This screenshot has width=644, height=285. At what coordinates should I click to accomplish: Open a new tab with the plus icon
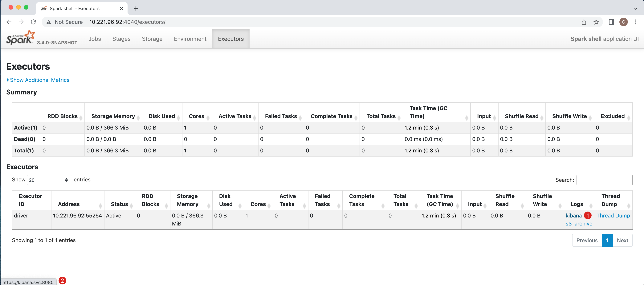[x=136, y=9]
